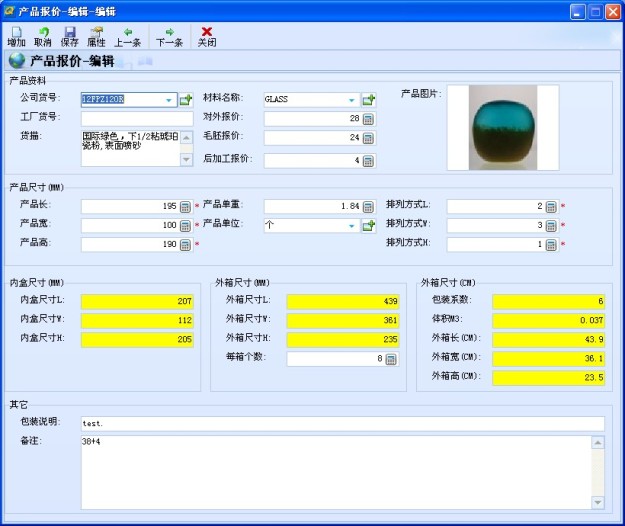Viewport: 625px width, 526px height.
Task: Click the 工厂货号 input field
Action: pos(137,118)
